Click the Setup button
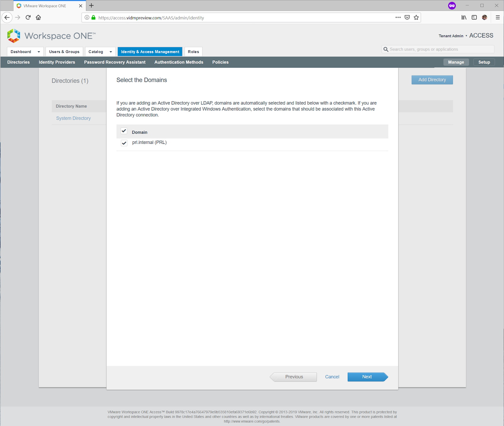The image size is (504, 426). 484,62
